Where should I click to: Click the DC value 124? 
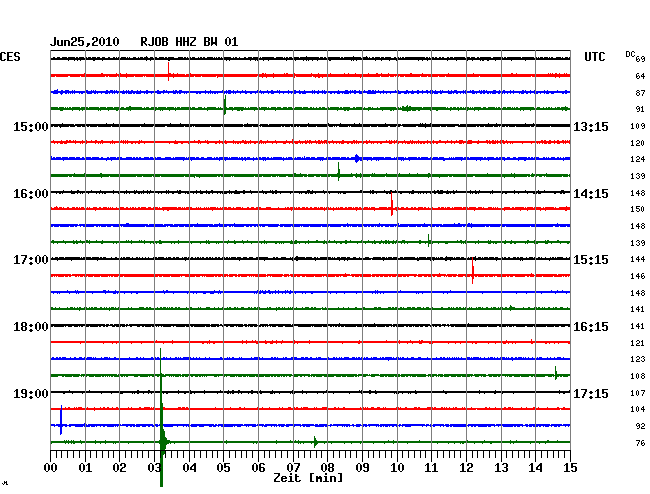[638, 159]
